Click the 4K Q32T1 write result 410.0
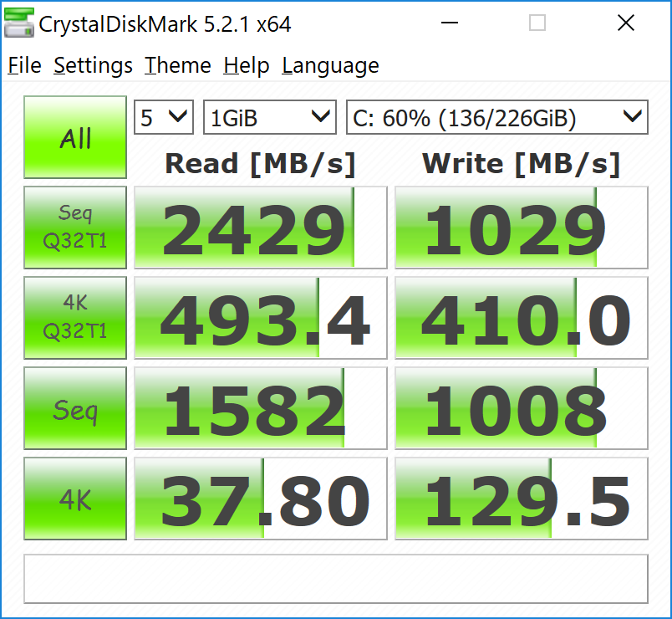This screenshot has width=672, height=619. pos(522,318)
